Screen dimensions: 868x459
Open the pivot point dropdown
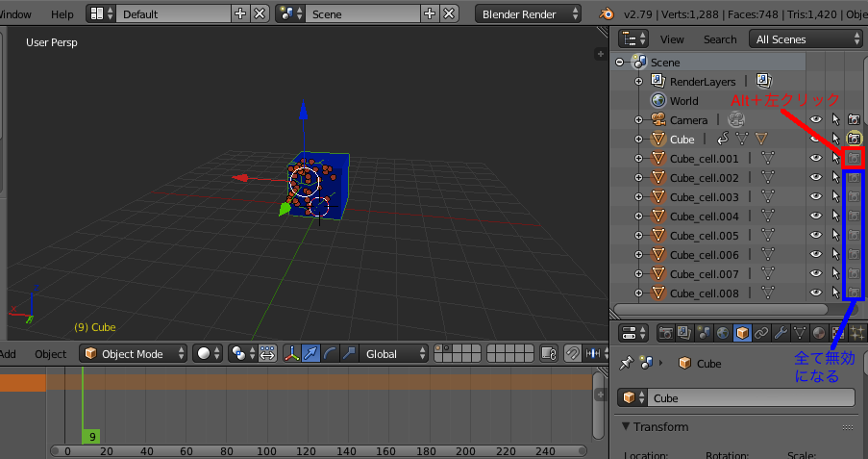[x=243, y=353]
